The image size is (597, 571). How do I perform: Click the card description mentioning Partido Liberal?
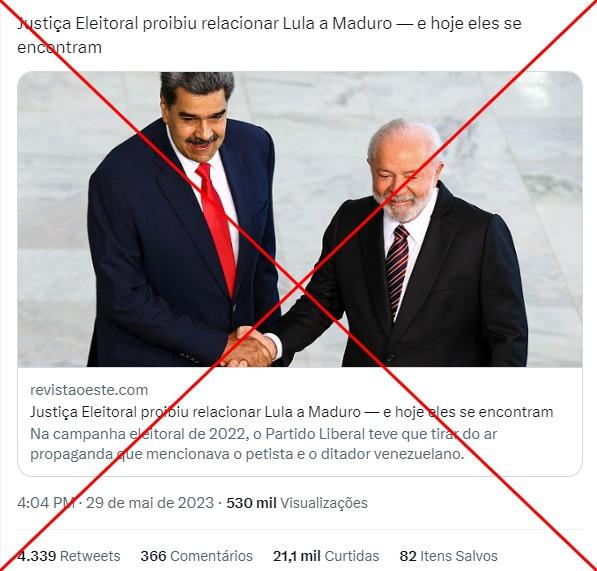263,444
